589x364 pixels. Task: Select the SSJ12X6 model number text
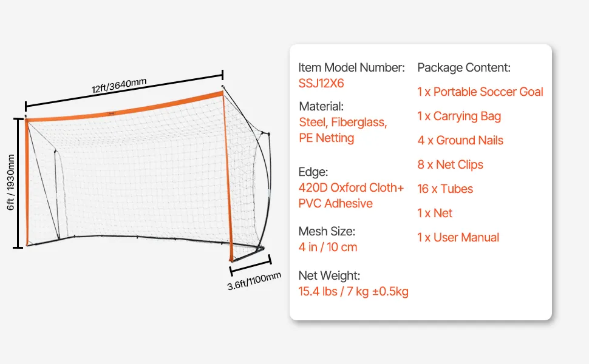(x=321, y=83)
